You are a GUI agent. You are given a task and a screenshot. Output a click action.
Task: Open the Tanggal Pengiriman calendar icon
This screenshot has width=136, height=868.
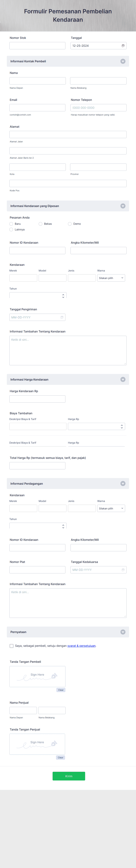[x=62, y=317]
